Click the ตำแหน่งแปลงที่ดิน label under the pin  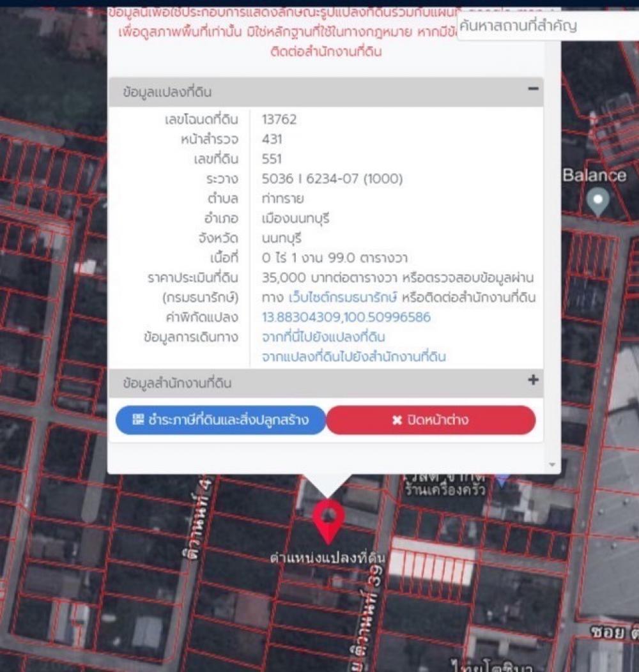[x=327, y=558]
